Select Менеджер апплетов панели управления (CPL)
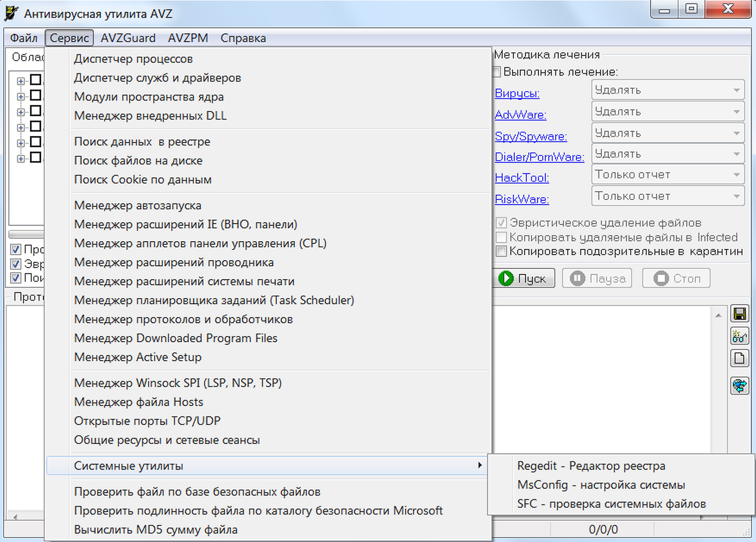Viewport: 756px width, 542px height. (x=268, y=243)
